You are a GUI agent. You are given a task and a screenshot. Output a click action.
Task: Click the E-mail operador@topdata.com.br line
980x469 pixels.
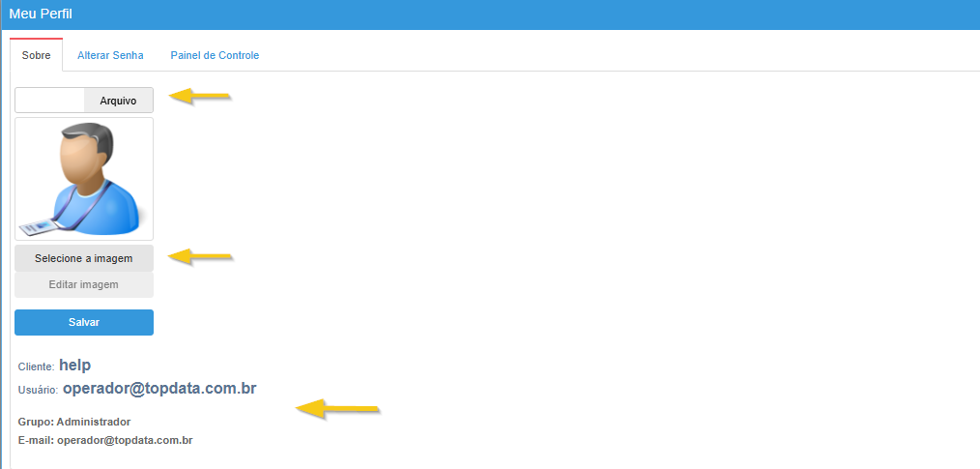(105, 440)
